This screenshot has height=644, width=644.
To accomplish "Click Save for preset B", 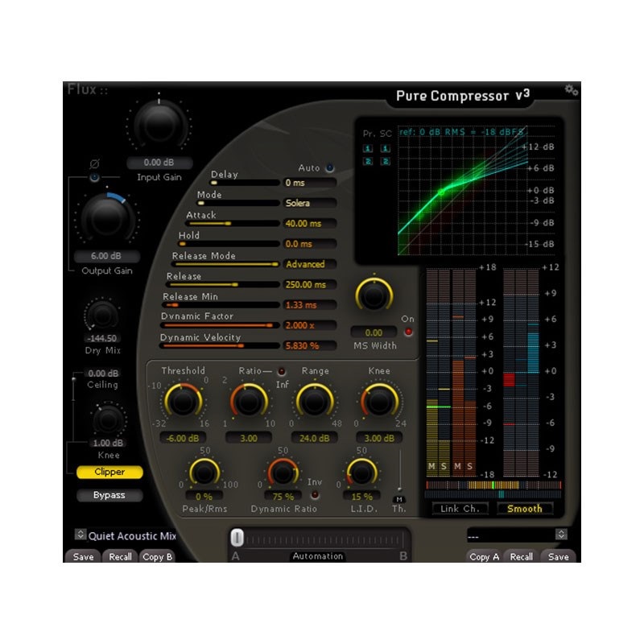I will pos(558,556).
